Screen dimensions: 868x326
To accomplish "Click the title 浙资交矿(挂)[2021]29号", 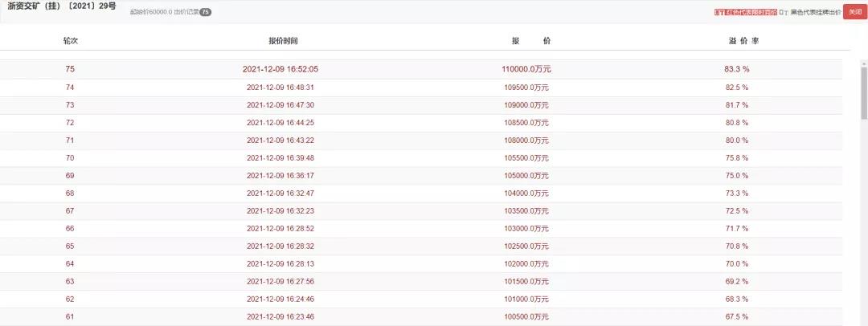I will pos(62,7).
